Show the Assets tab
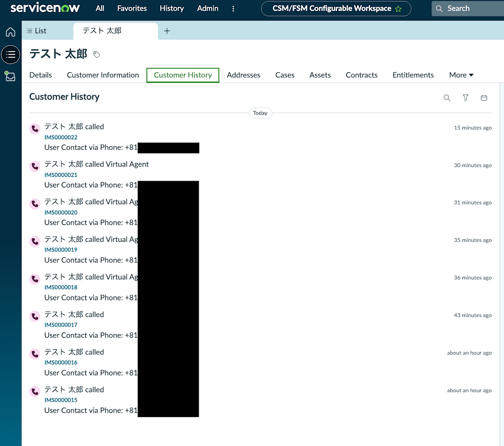The image size is (504, 446). (x=320, y=75)
